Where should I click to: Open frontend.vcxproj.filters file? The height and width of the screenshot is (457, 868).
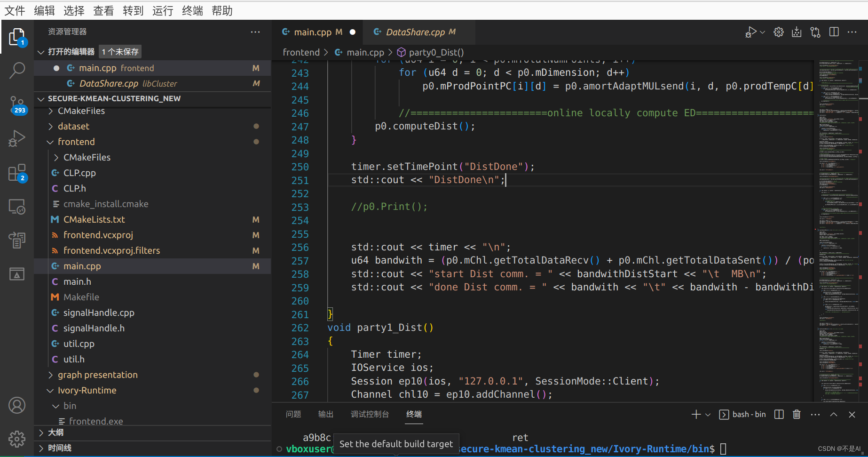click(x=153, y=250)
